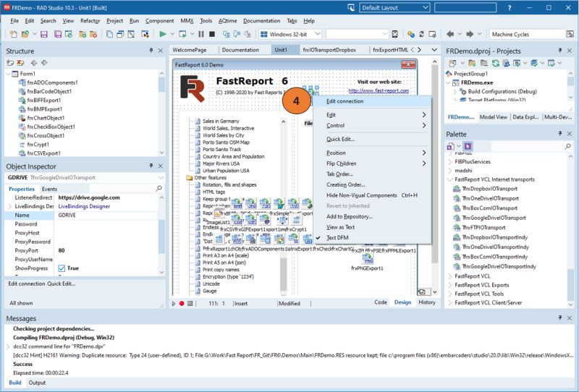Click the Stop program square icon
579x392 pixels.
(212, 34)
